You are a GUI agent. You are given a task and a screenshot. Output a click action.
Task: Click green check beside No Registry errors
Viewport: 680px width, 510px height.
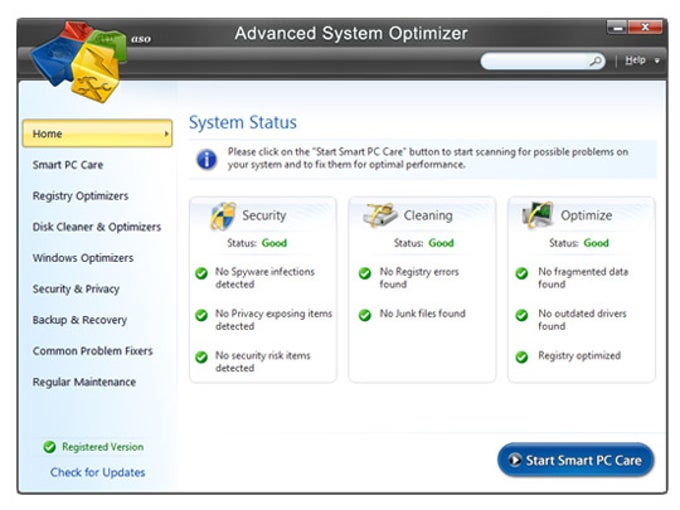click(x=365, y=273)
